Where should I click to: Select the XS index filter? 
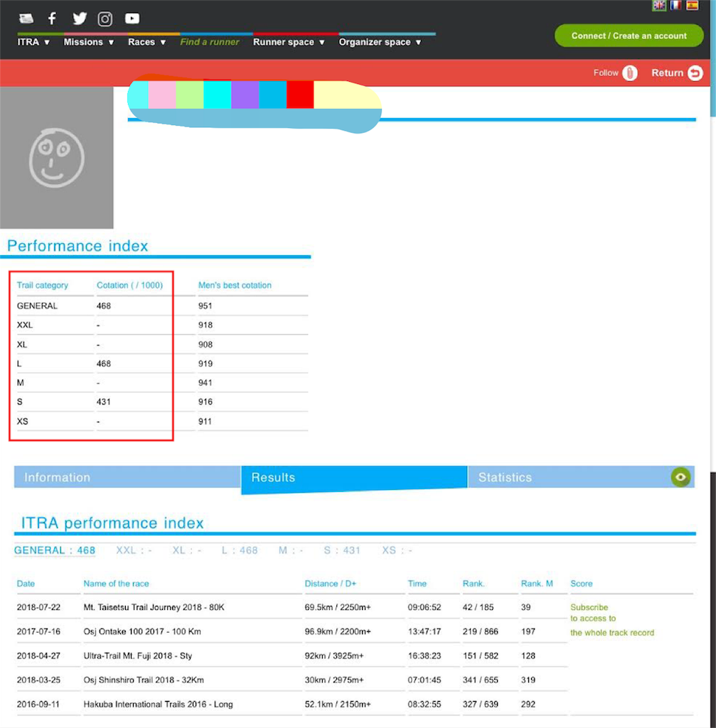(397, 550)
